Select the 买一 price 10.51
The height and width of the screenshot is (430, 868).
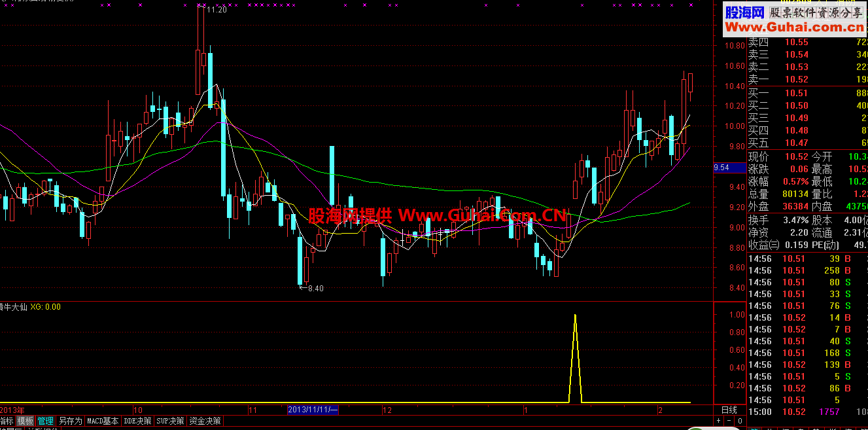(797, 93)
